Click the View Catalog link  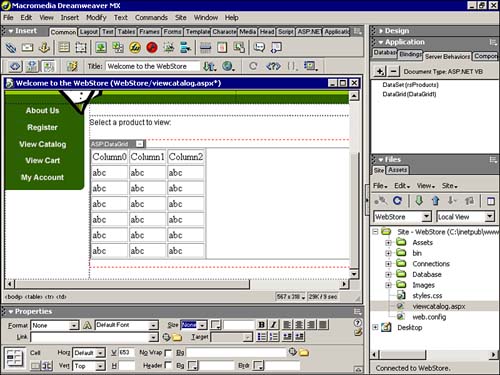[x=43, y=144]
